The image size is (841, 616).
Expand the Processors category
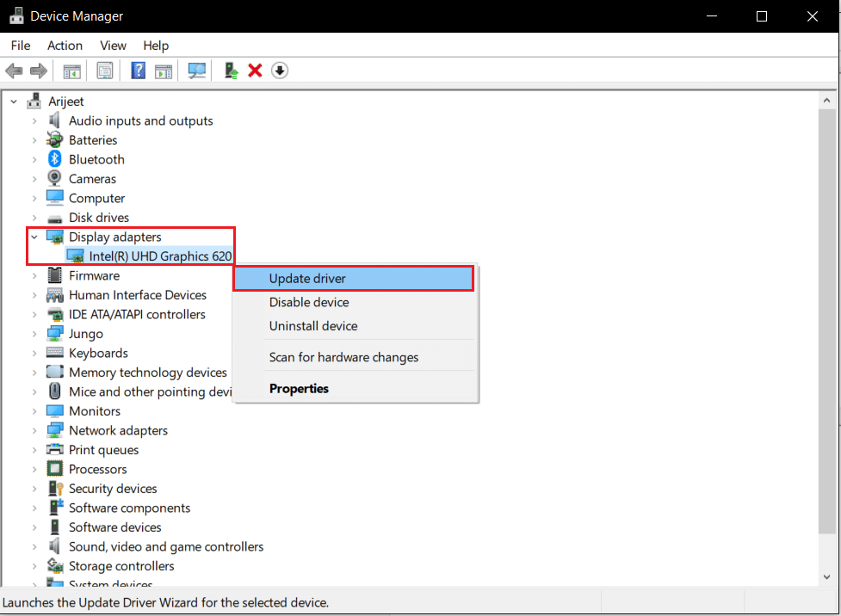pyautogui.click(x=35, y=469)
